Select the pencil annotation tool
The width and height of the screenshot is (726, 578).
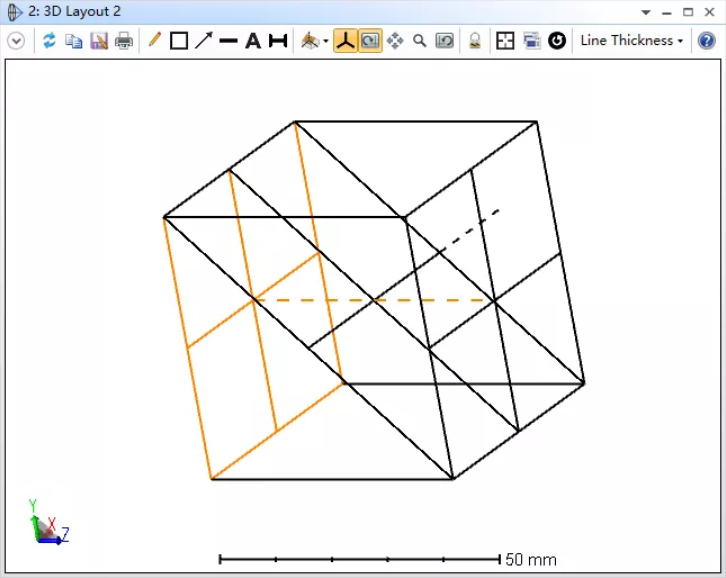coord(154,41)
